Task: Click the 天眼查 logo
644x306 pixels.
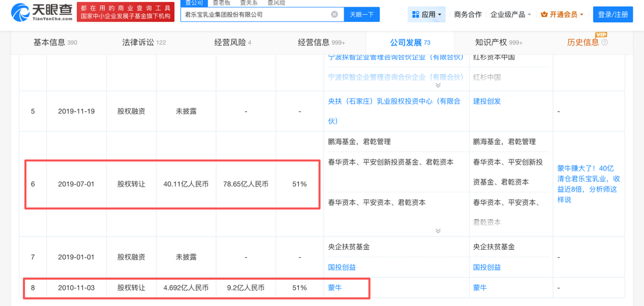Action: pos(42,12)
